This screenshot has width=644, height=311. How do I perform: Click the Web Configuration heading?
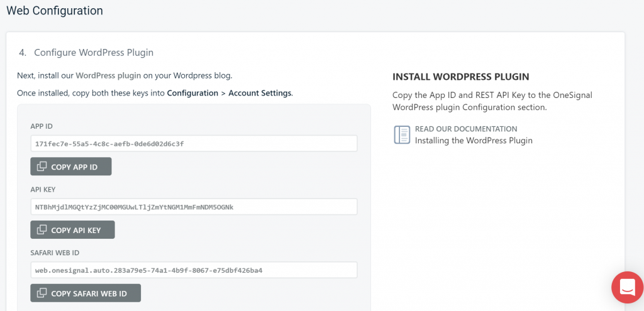coord(55,11)
